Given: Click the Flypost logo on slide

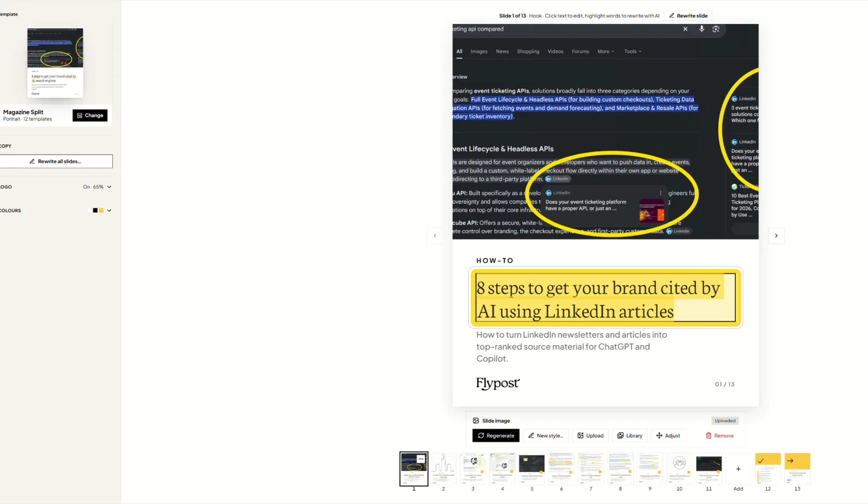Looking at the screenshot, I should 498,384.
